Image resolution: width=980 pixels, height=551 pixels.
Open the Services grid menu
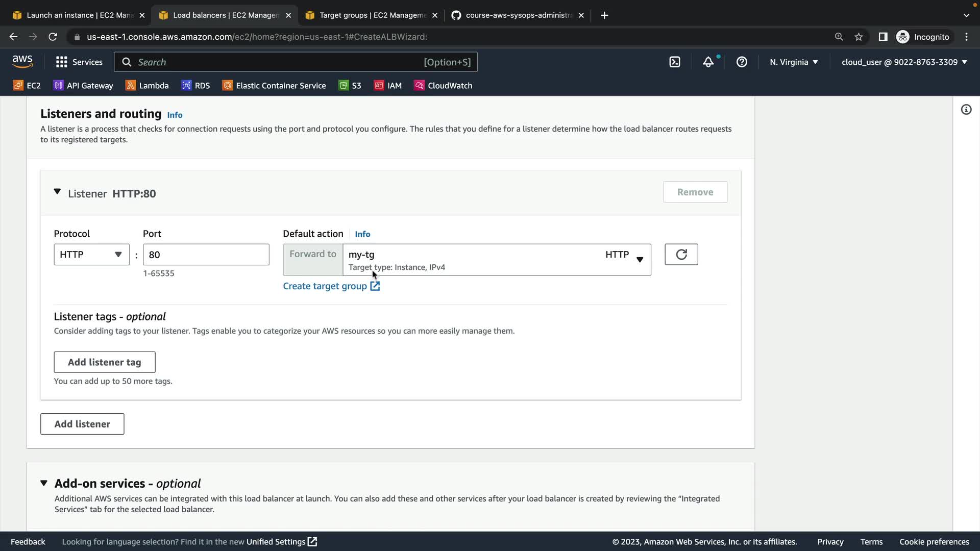click(79, 62)
